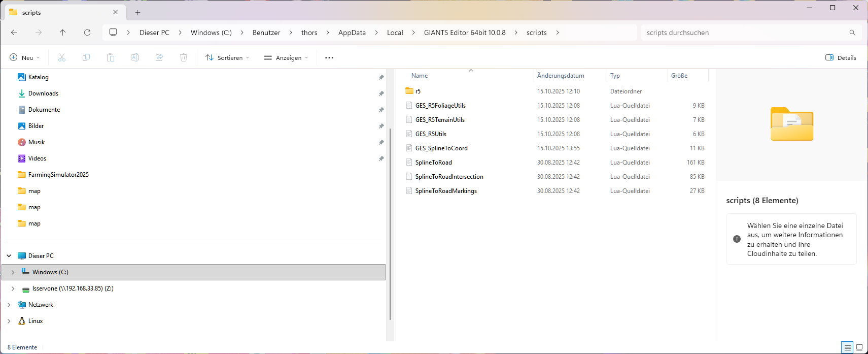Collapse the Dieser PC tree node
The height and width of the screenshot is (354, 868).
[x=9, y=256]
